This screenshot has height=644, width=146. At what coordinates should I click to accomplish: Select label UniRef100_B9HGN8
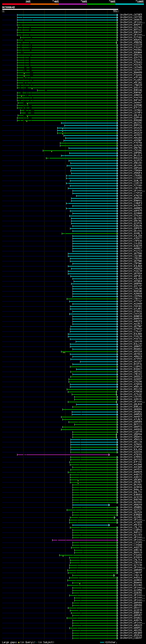click(x=131, y=120)
